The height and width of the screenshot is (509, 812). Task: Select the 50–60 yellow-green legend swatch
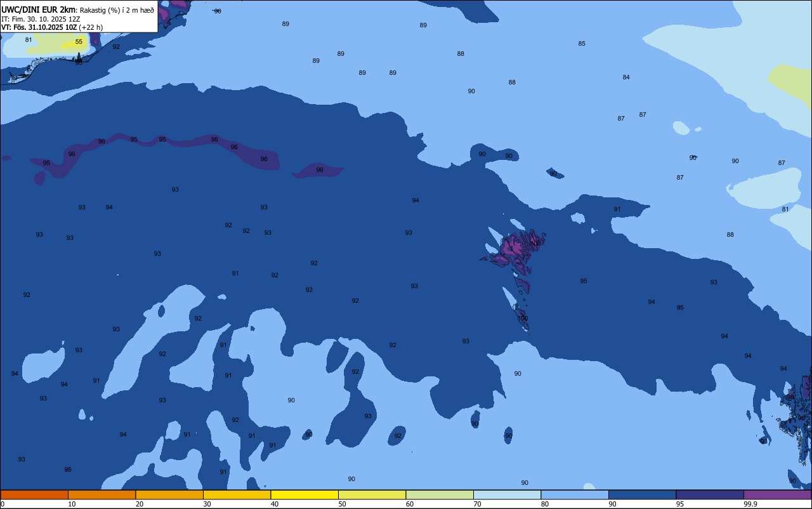pyautogui.click(x=372, y=494)
